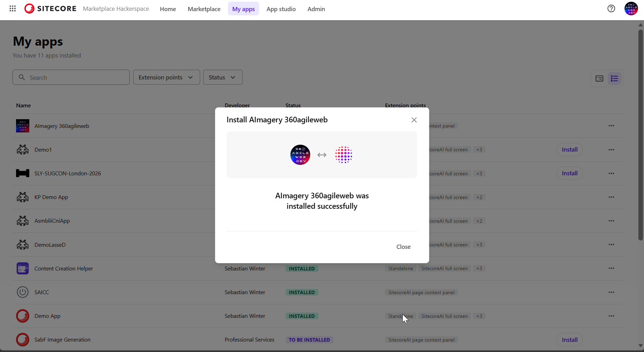Viewport: 644px width, 352px height.
Task: Open more options for SAICC row
Action: (611, 292)
